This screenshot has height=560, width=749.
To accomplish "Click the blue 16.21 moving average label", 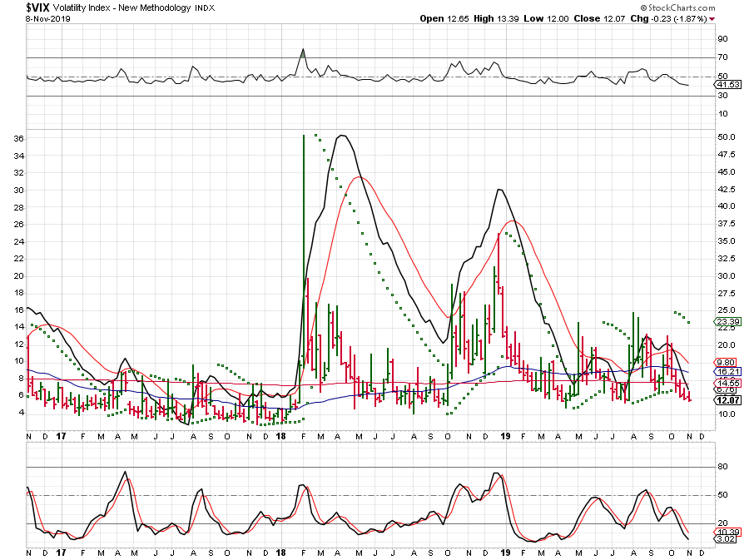I will coord(727,371).
